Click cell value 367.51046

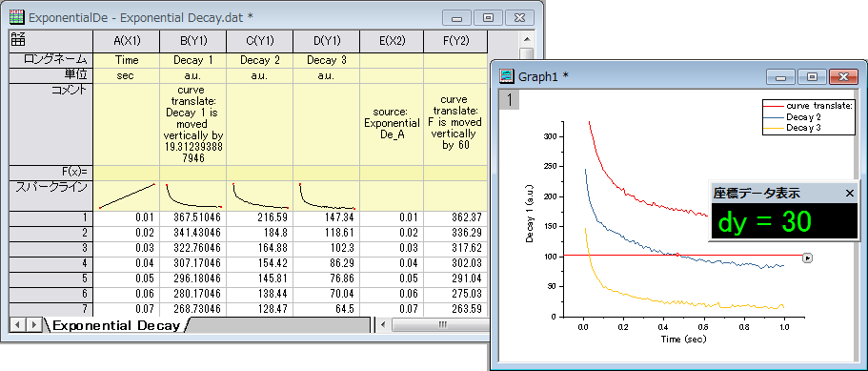(192, 217)
